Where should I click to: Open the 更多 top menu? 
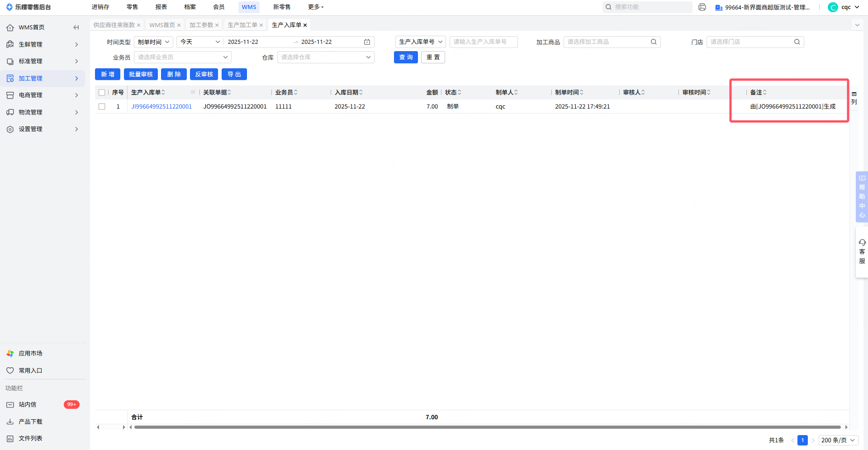(x=316, y=7)
